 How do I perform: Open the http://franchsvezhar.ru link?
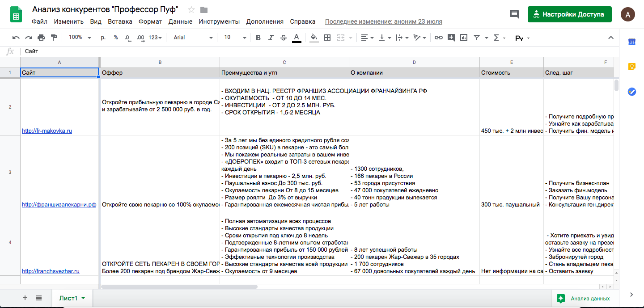click(x=51, y=271)
